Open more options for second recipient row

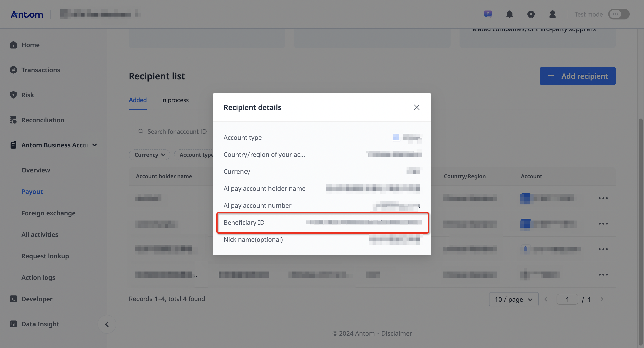click(603, 224)
